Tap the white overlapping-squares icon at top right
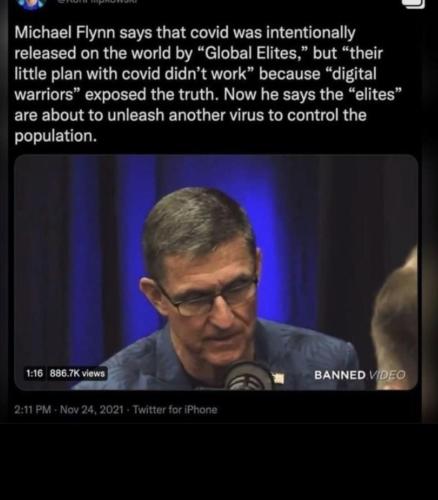Viewport: 438px width, 500px height. (x=413, y=4)
